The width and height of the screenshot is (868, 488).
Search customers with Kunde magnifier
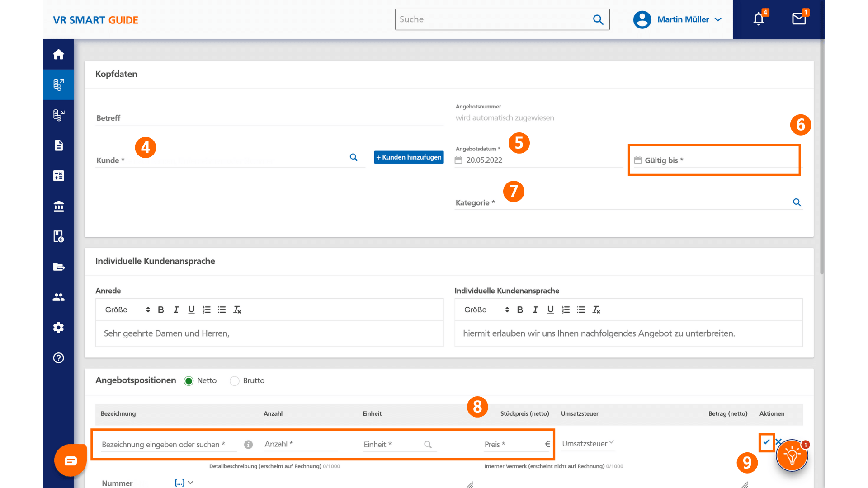point(354,157)
